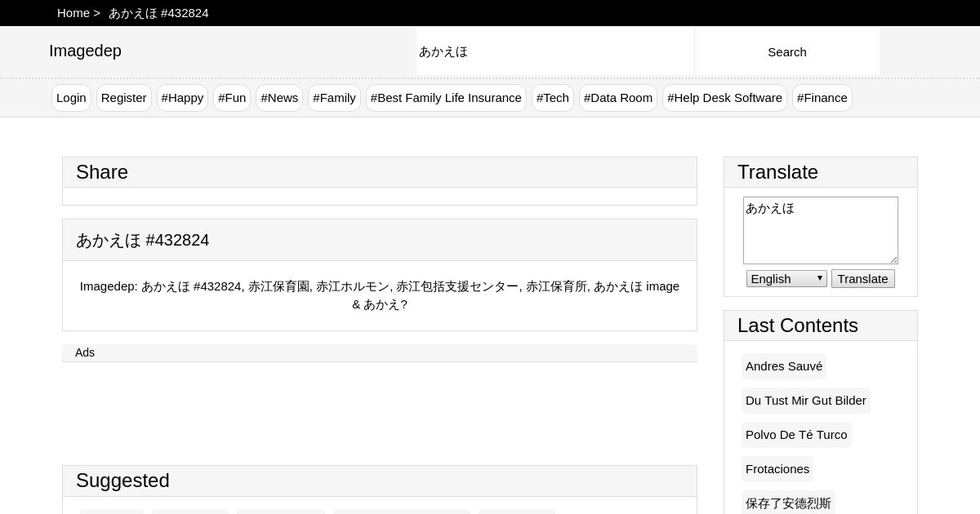Click the Imagedep description paragraph text
The width and height of the screenshot is (980, 514).
coord(380,295)
